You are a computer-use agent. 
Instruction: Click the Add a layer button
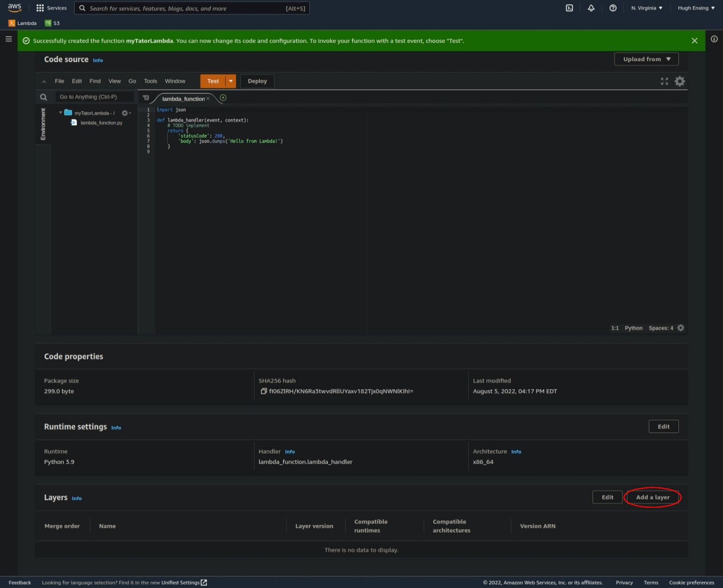(x=653, y=497)
